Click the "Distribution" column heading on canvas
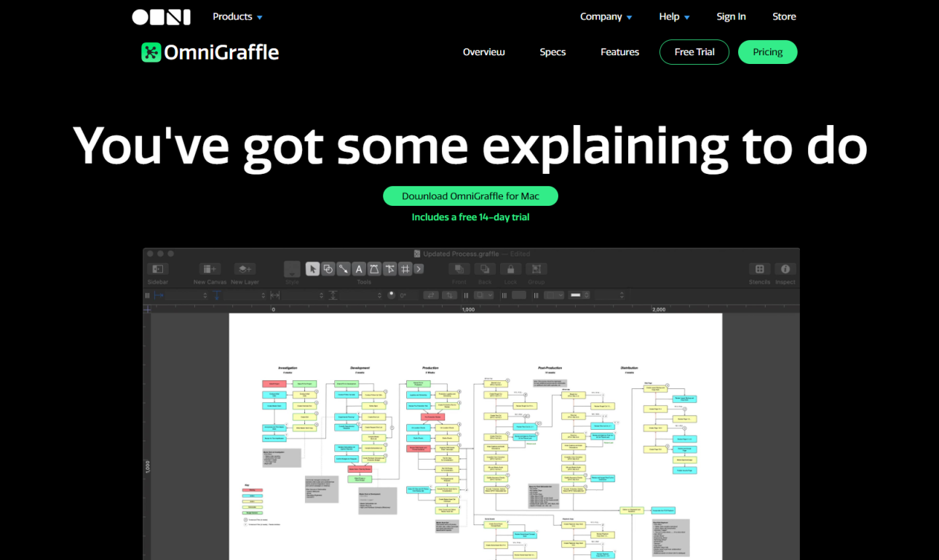Viewport: 939px width, 560px height. (630, 368)
